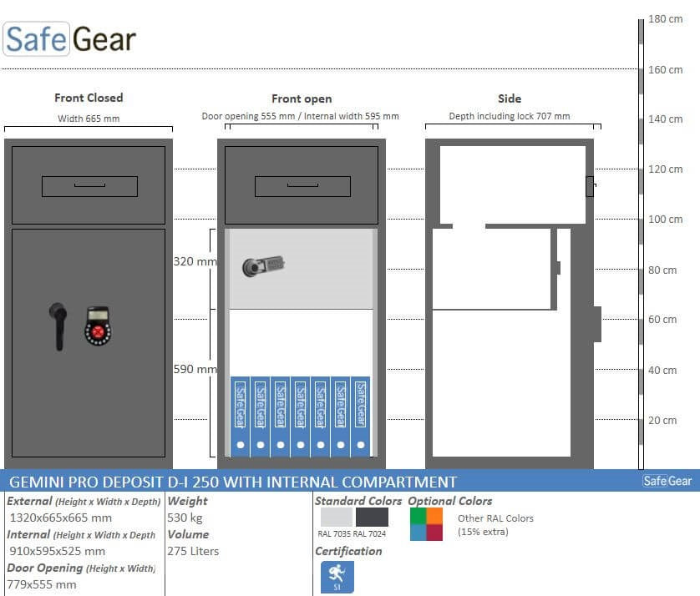Click the 'Width 665 mm' label
Viewport: 700px width, 596px height.
point(89,119)
